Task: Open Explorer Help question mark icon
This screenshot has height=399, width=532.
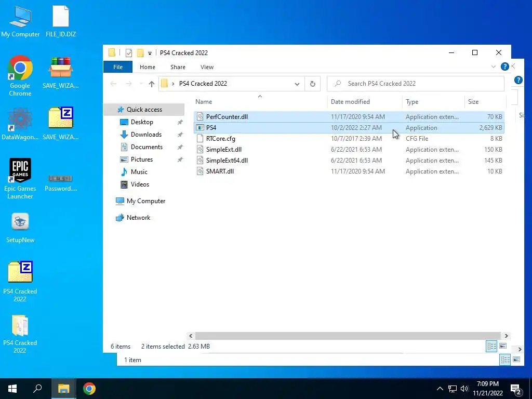Action: coord(504,67)
